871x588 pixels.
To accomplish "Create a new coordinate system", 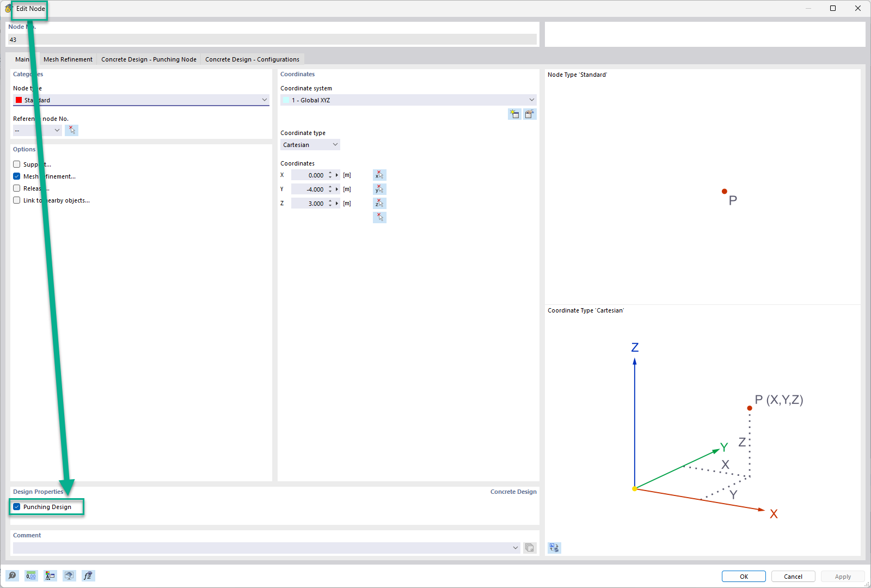I will (x=514, y=114).
